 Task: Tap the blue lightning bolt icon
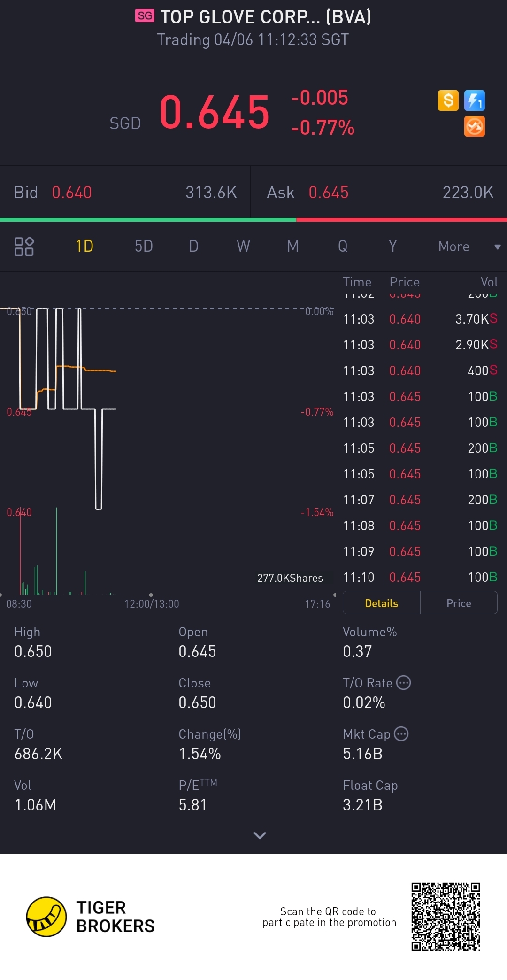(474, 100)
